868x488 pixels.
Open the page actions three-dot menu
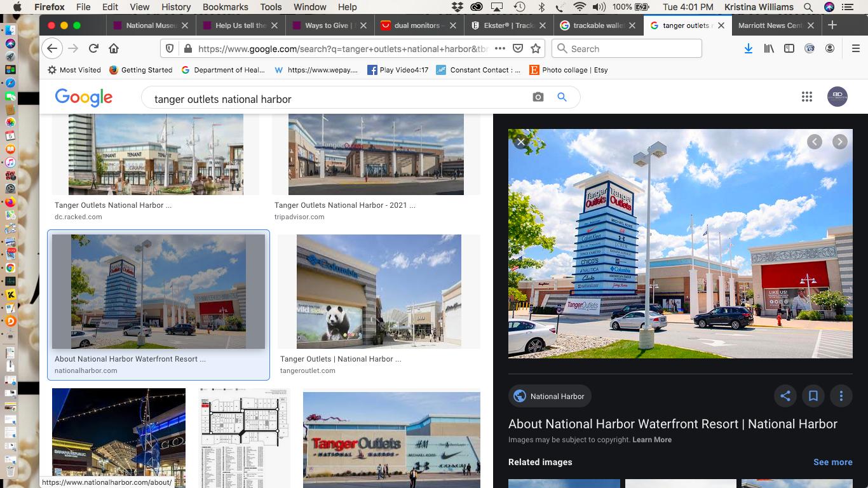coord(500,48)
